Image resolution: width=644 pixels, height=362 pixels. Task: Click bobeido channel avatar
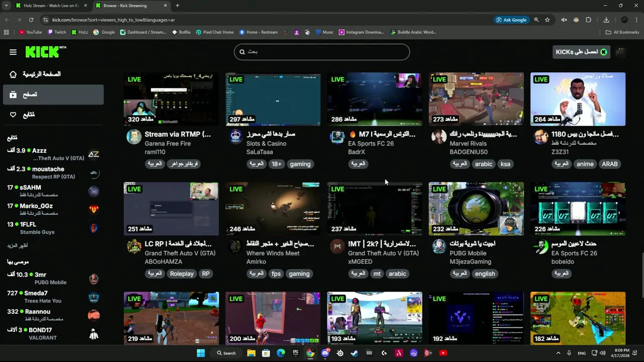coord(540,246)
